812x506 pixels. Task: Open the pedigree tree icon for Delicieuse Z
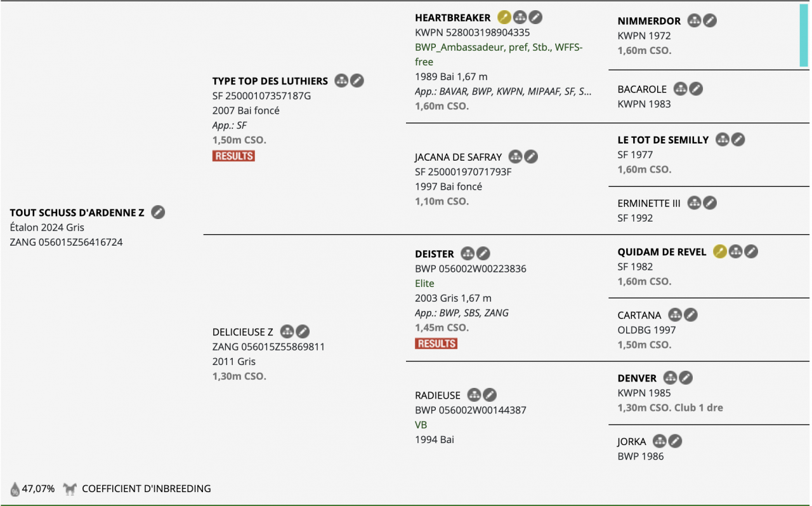pyautogui.click(x=287, y=331)
